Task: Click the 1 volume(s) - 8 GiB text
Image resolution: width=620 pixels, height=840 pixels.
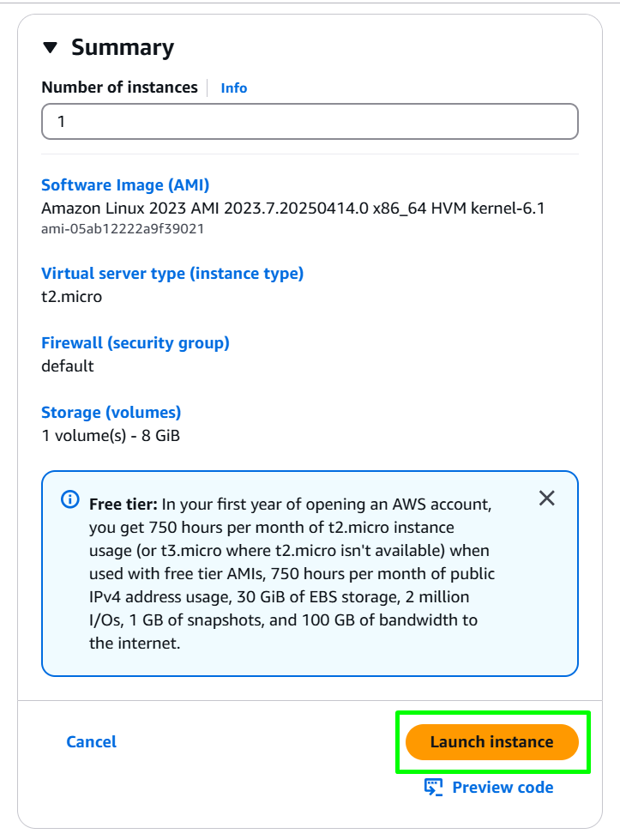Action: tap(111, 436)
